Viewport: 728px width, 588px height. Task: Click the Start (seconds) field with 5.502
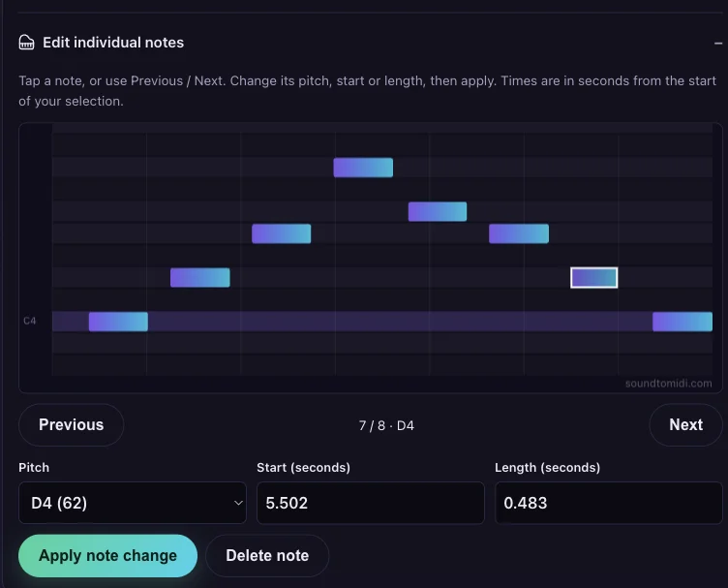tap(371, 503)
